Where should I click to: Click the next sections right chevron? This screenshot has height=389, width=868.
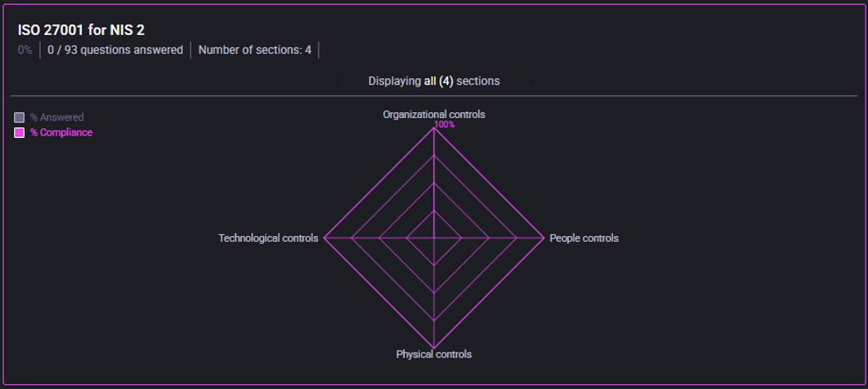(x=532, y=81)
